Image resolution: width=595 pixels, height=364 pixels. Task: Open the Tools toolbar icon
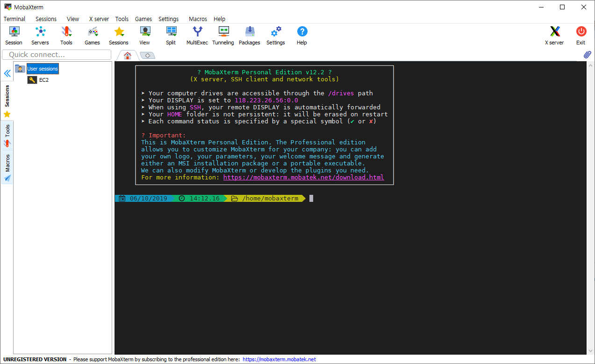[x=66, y=36]
